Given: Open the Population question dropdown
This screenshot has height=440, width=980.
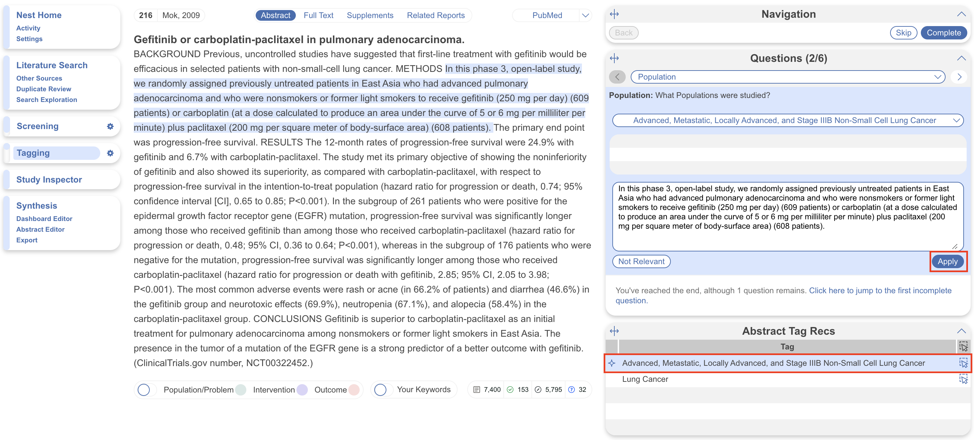Looking at the screenshot, I should point(787,77).
